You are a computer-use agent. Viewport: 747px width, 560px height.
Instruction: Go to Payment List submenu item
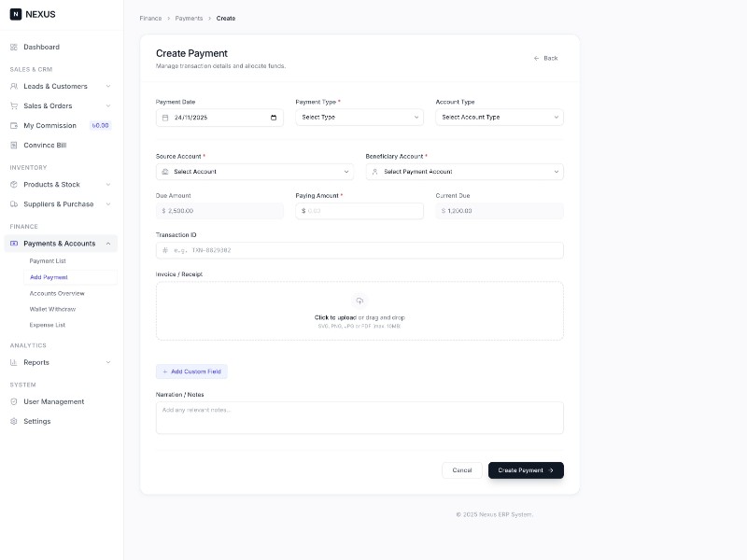click(48, 261)
